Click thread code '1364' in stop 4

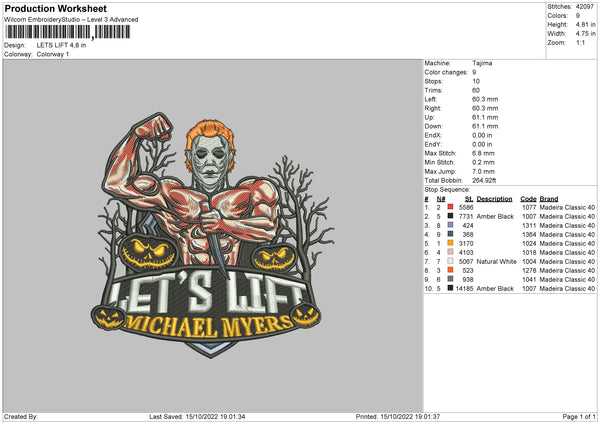point(529,235)
